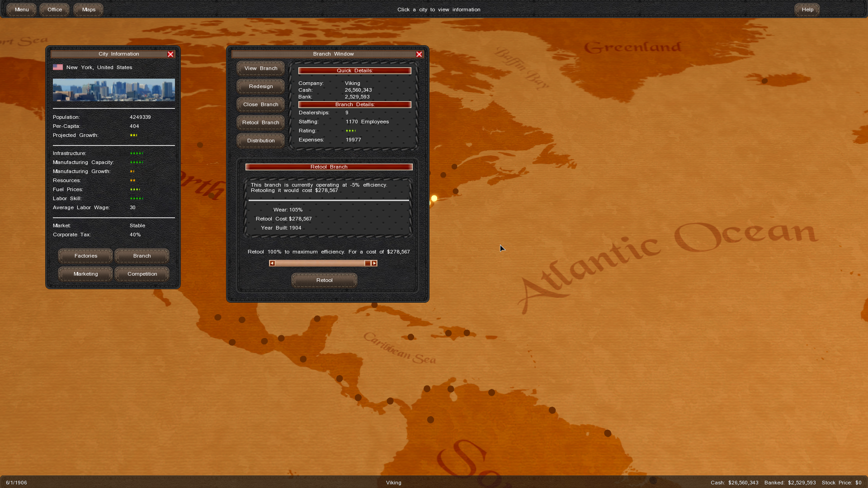Viewport: 868px width, 488px height.
Task: Open the Marketing section
Action: click(x=85, y=274)
